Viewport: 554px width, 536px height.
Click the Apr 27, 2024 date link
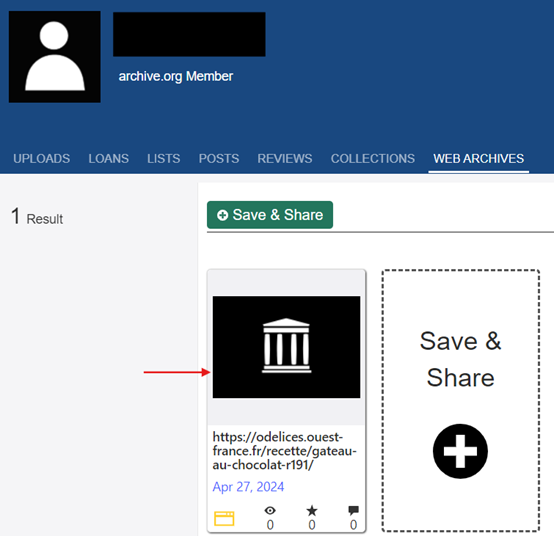(x=248, y=487)
